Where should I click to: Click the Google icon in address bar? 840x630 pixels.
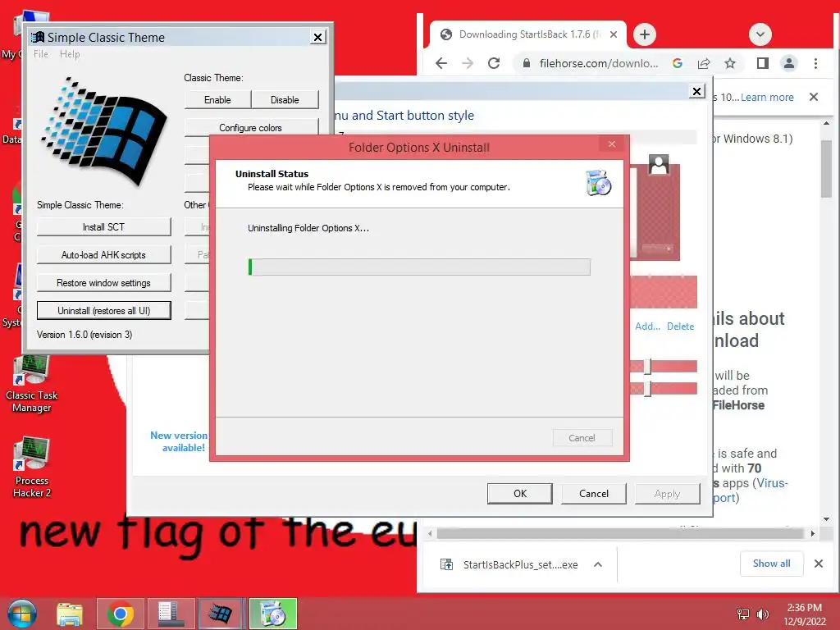click(677, 63)
